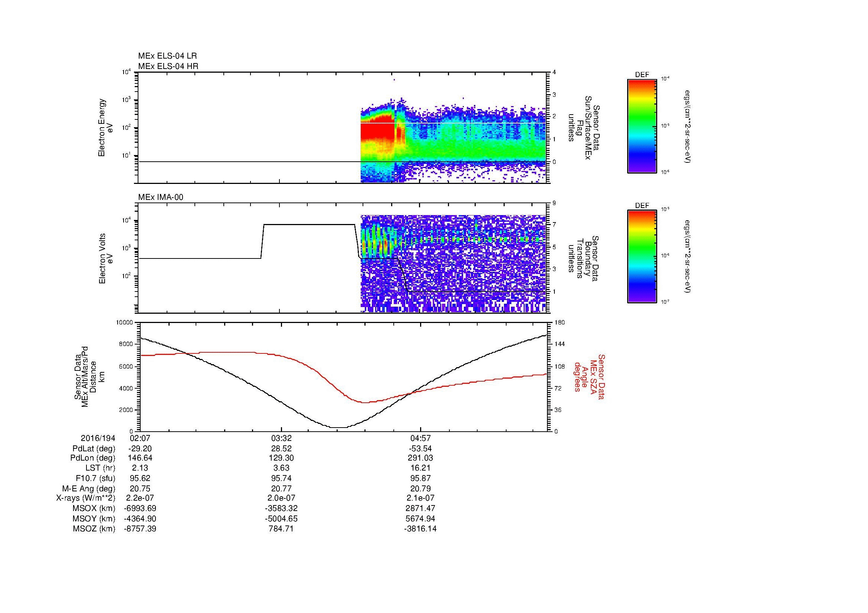Click the F10.7 value '95.87'
This screenshot has width=868, height=613.
coord(420,478)
